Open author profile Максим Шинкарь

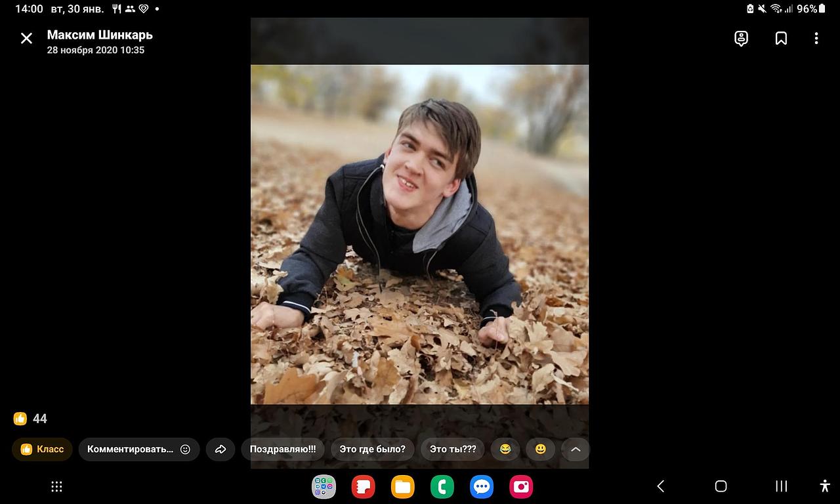click(100, 35)
